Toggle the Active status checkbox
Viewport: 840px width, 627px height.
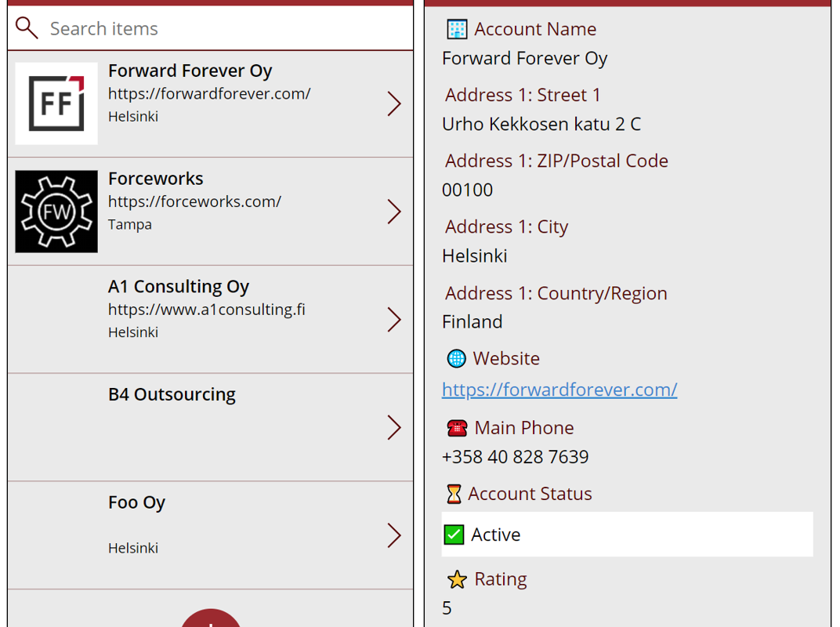(x=454, y=535)
